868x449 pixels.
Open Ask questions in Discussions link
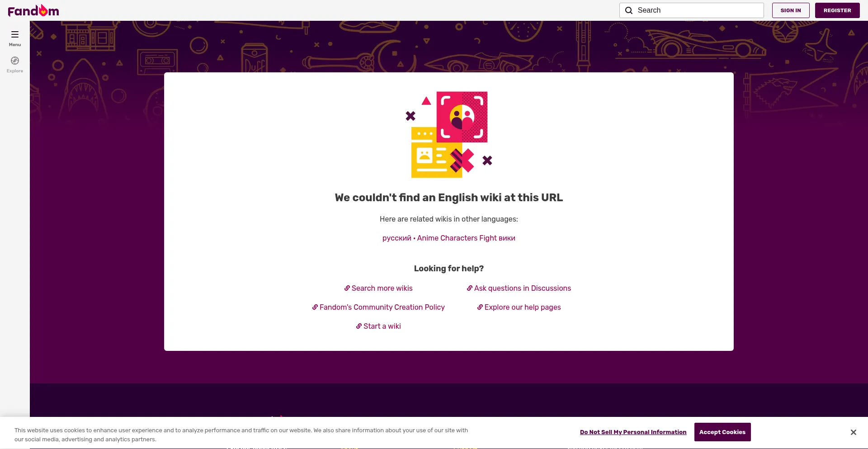(519, 288)
